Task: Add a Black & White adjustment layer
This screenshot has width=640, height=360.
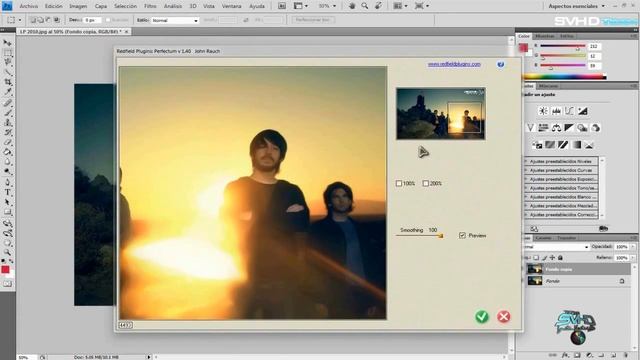Action: (569, 128)
